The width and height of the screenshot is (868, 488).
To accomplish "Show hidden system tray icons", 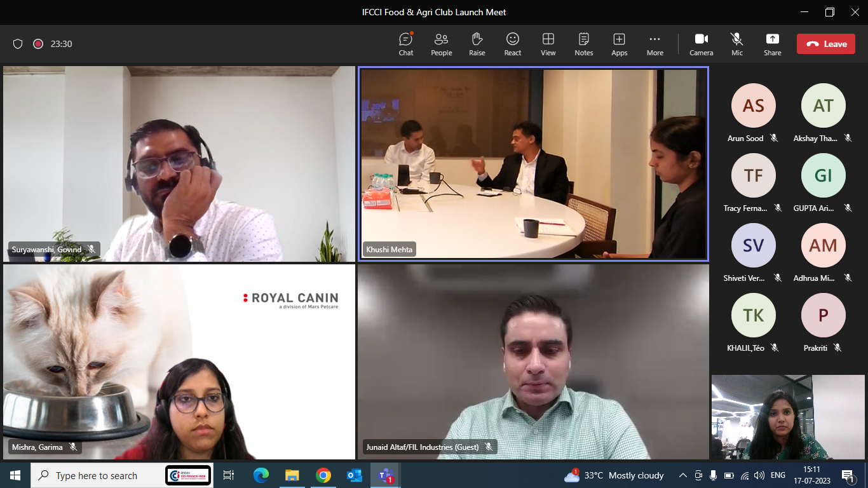I will (x=683, y=475).
